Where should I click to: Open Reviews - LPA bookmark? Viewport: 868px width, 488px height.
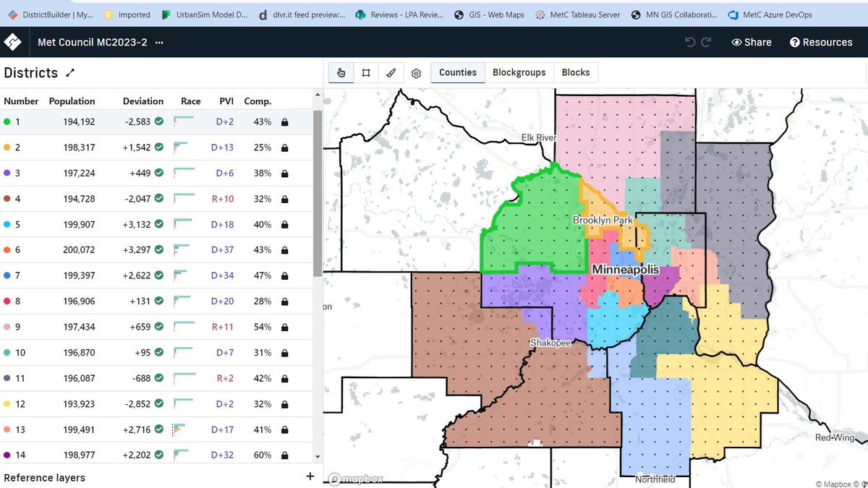(x=400, y=14)
